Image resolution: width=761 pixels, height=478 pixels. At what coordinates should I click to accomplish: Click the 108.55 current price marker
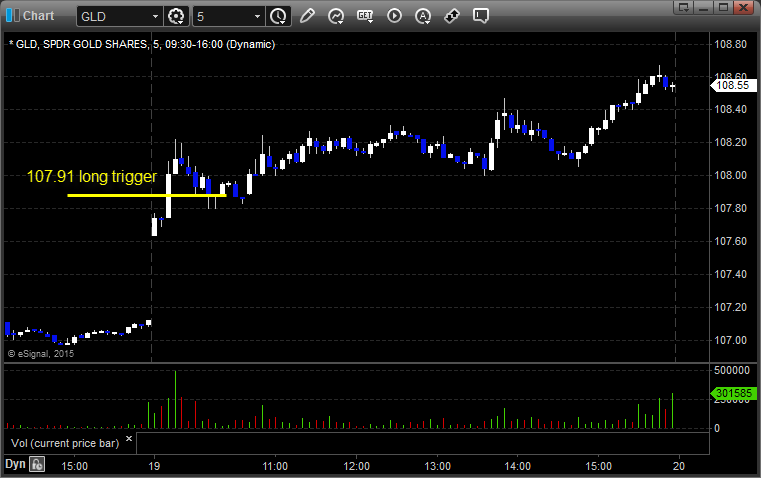pos(733,85)
